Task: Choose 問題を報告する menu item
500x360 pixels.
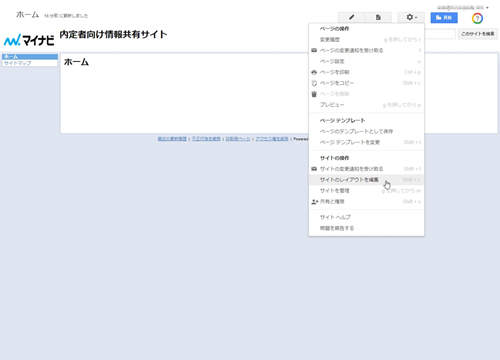Action: pyautogui.click(x=366, y=228)
